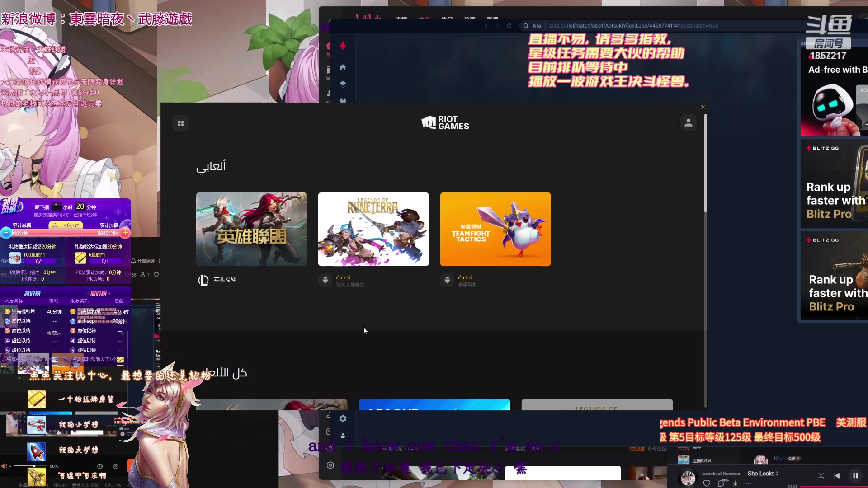Click the 总: 146小时 total tab
The image size is (868, 488).
click(66, 225)
